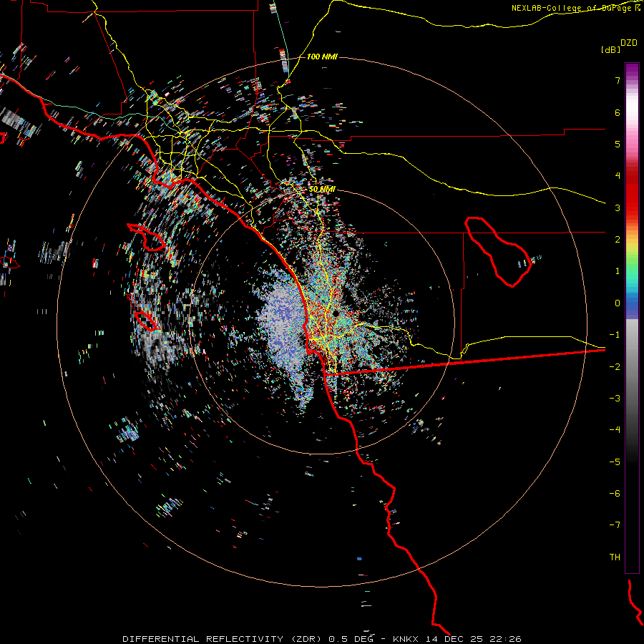Click the 100 NMI range ring label

[x=323, y=57]
